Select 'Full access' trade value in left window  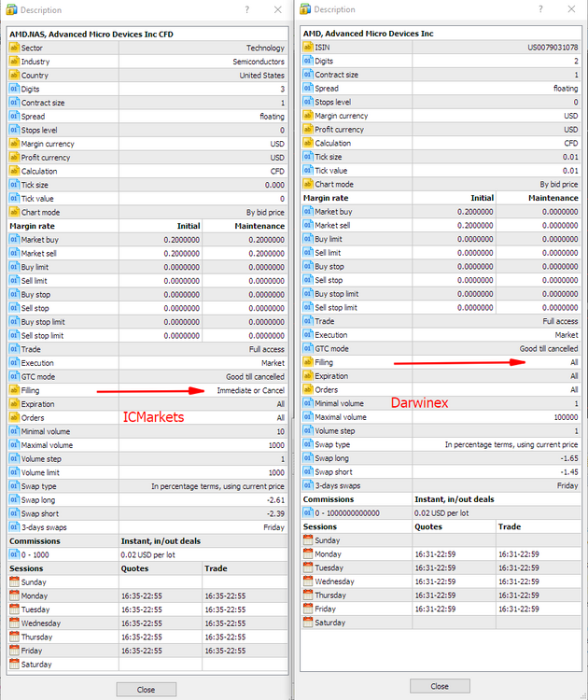(267, 350)
